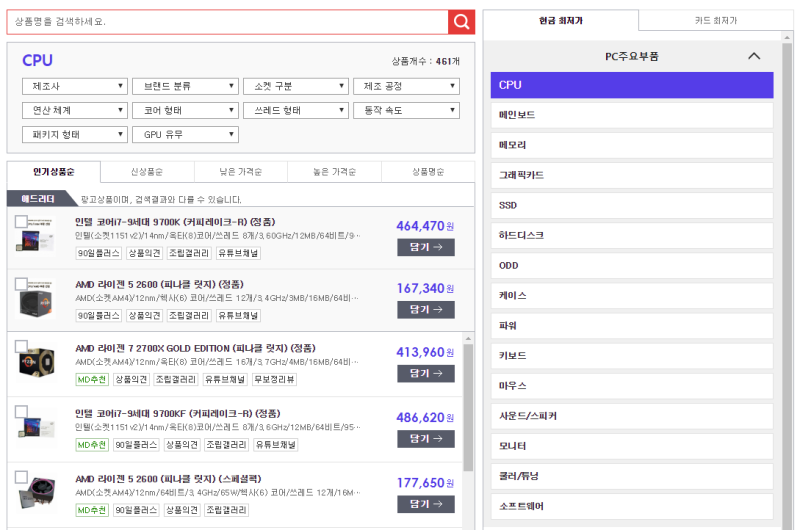Image resolution: width=800 pixels, height=530 pixels.
Task: Open the Intel 9700K product thumbnail
Action: click(36, 236)
